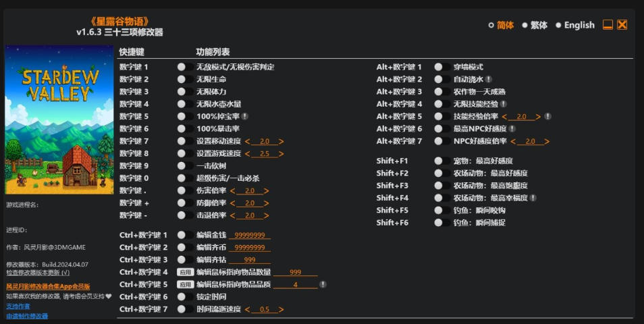
Task: Enable 100%暴击率 switch
Action: pyautogui.click(x=185, y=128)
